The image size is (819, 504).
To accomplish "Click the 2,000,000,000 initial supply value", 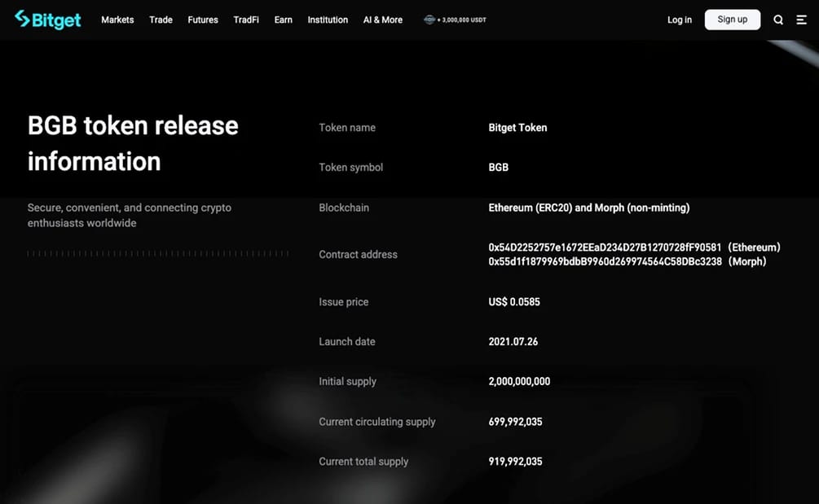I will [x=519, y=381].
